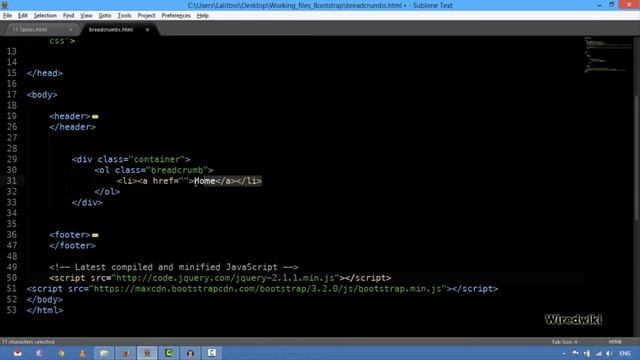
Task: Click the closing </ol> tag
Action: 107,191
